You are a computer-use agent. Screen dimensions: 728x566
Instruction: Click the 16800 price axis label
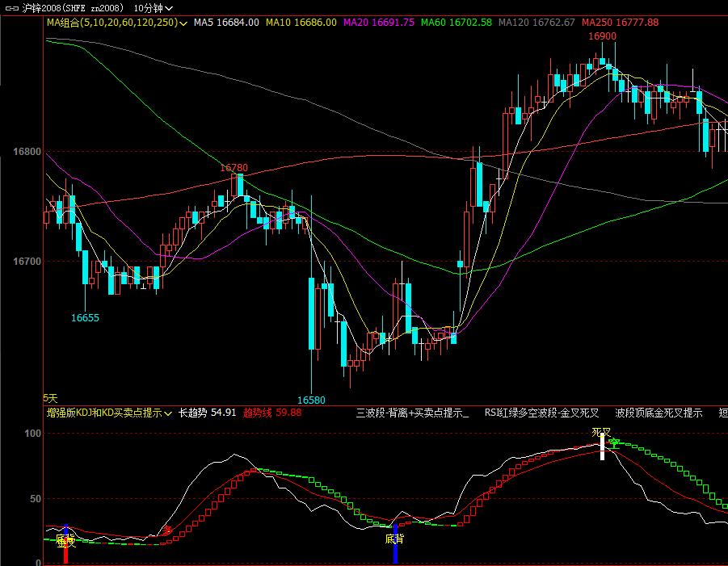pos(27,152)
